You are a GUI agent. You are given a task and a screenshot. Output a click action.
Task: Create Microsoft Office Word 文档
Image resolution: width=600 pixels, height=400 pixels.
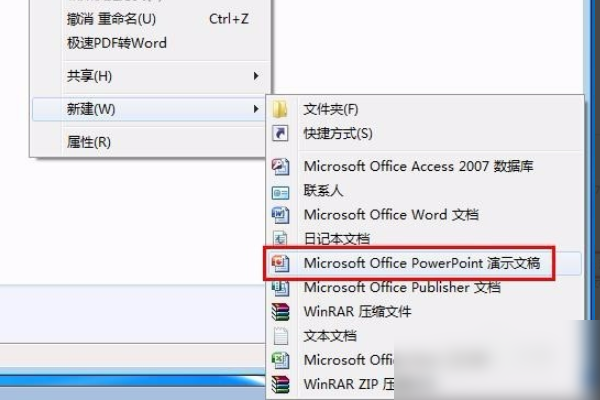[425, 215]
